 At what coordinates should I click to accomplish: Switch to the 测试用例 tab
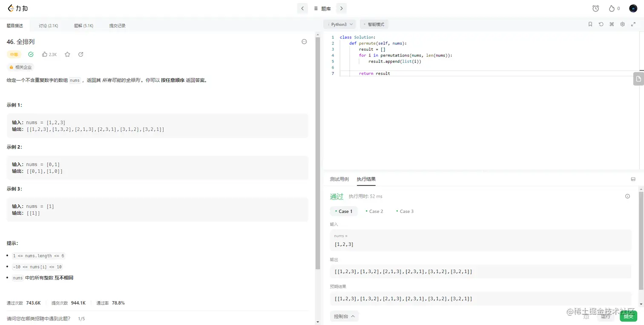339,179
